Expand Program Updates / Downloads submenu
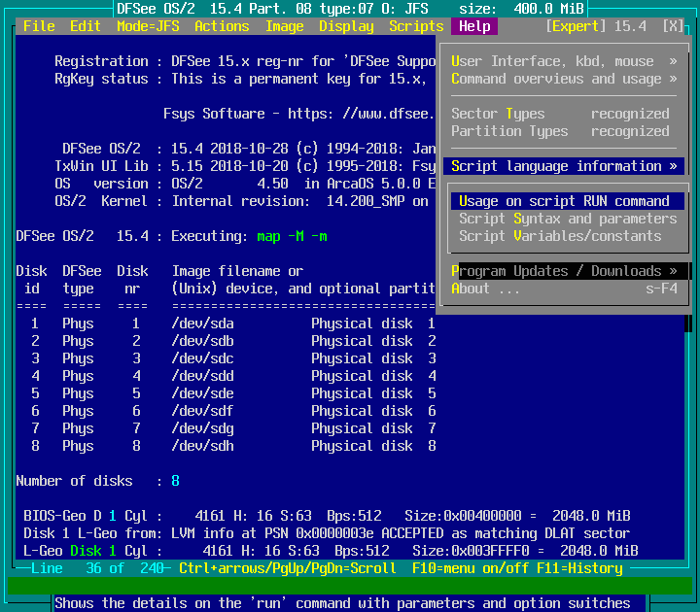Image resolution: width=700 pixels, height=612 pixels. [x=564, y=271]
